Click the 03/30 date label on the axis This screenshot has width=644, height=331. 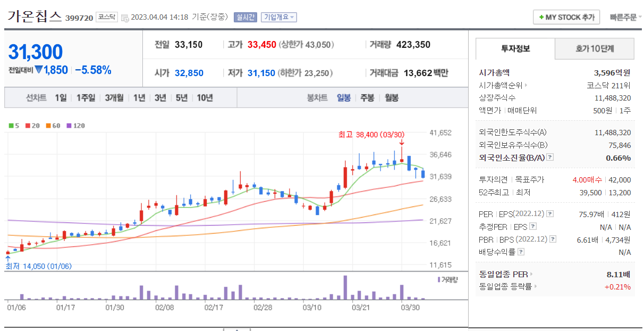coord(410,307)
